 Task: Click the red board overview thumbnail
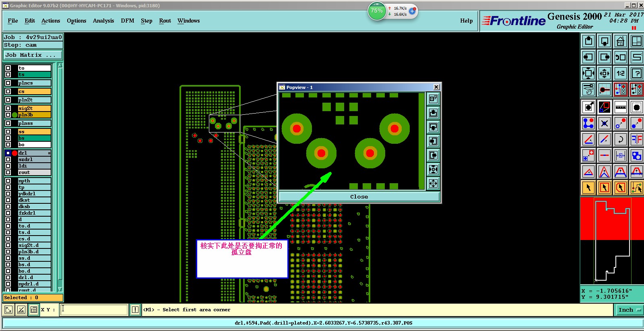point(612,241)
